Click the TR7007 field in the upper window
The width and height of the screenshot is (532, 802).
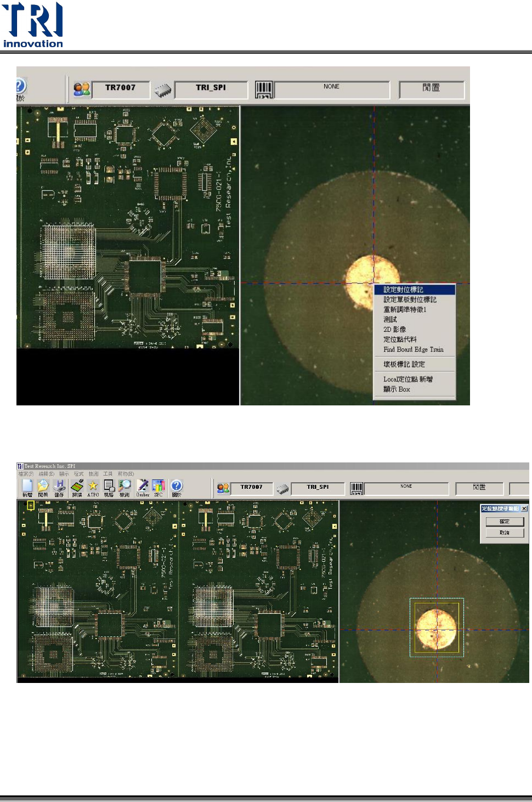121,89
